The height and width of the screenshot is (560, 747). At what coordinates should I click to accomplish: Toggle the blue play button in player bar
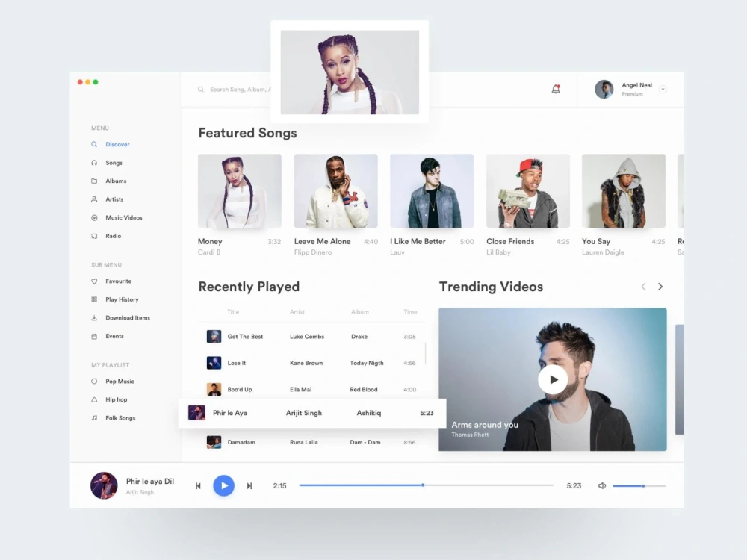224,486
